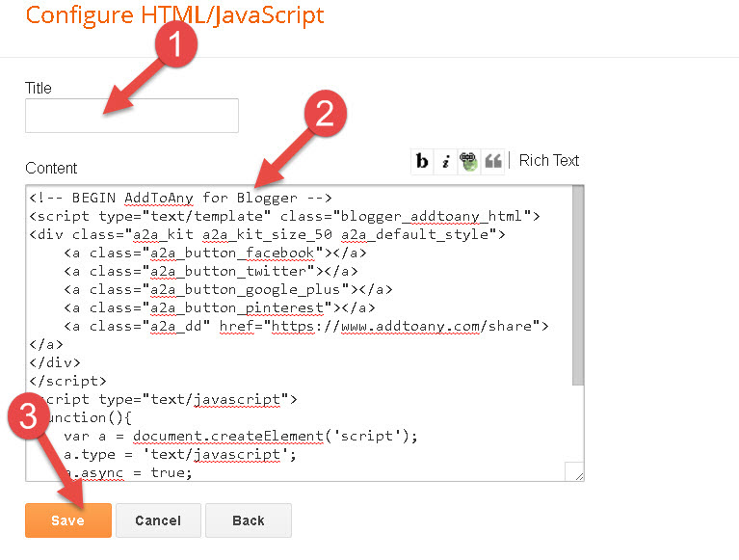The image size is (739, 560).
Task: Toggle bold formatting in the content toolbar
Action: pyautogui.click(x=422, y=162)
